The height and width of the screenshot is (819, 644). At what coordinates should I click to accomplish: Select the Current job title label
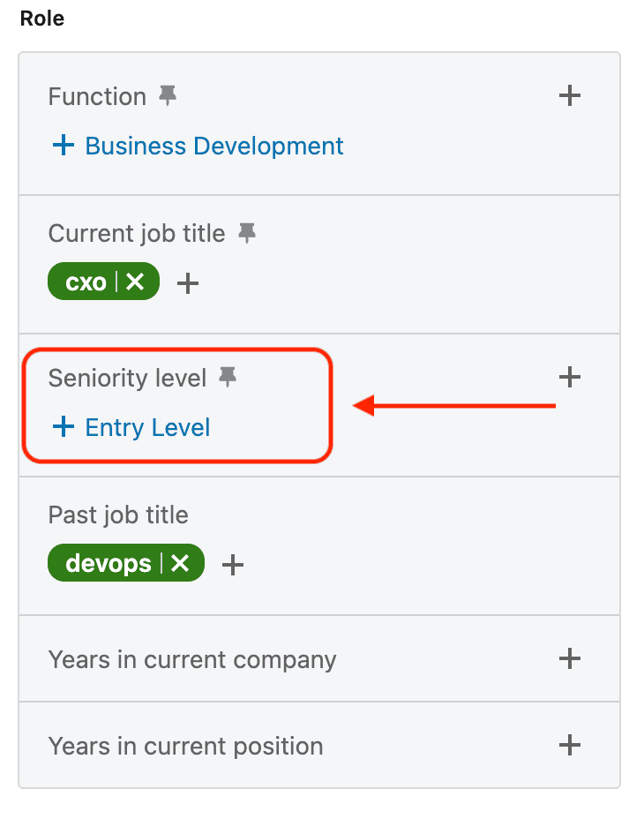(x=137, y=233)
